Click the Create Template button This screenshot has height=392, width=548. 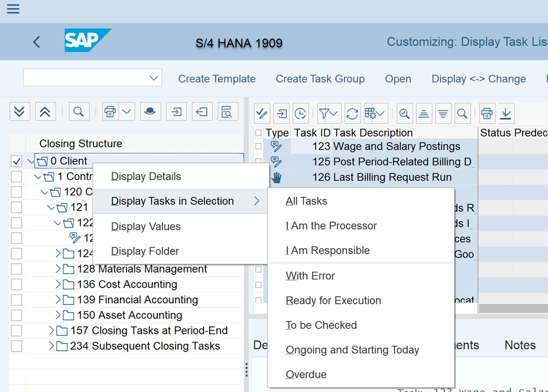click(x=216, y=79)
